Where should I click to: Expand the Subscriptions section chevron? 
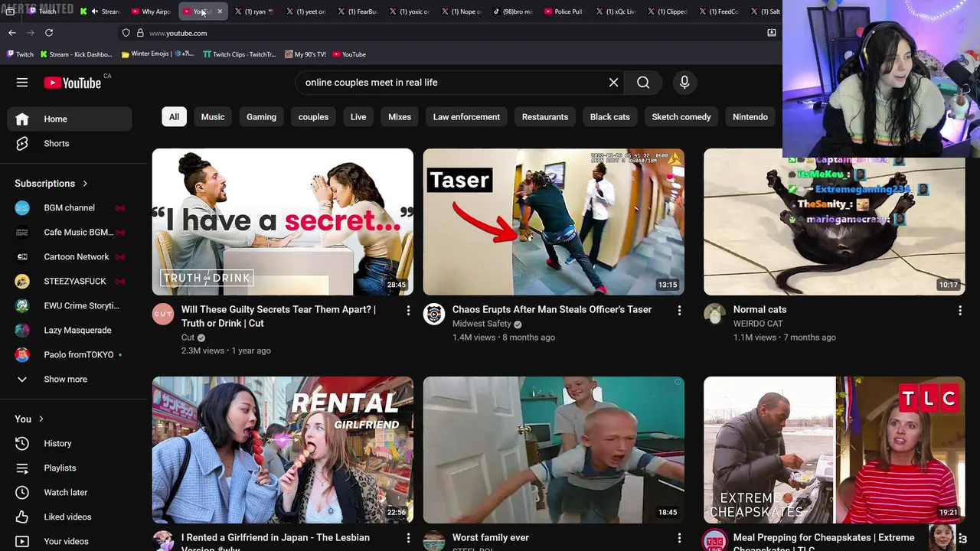pos(85,184)
